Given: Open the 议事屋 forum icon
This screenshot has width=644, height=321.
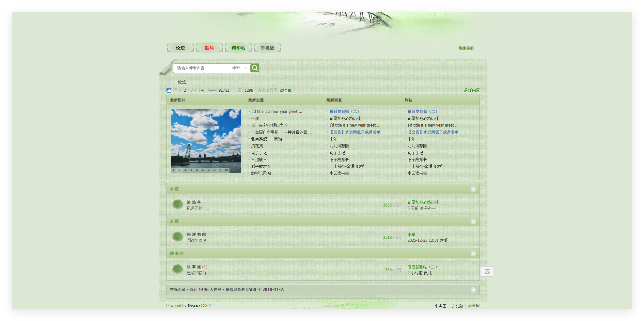Looking at the screenshot, I should click(x=177, y=269).
